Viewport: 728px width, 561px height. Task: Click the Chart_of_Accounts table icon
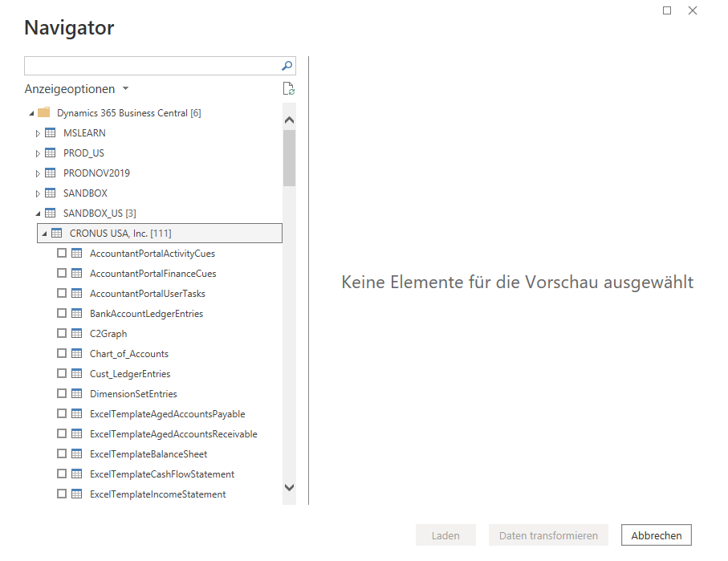pyautogui.click(x=76, y=353)
